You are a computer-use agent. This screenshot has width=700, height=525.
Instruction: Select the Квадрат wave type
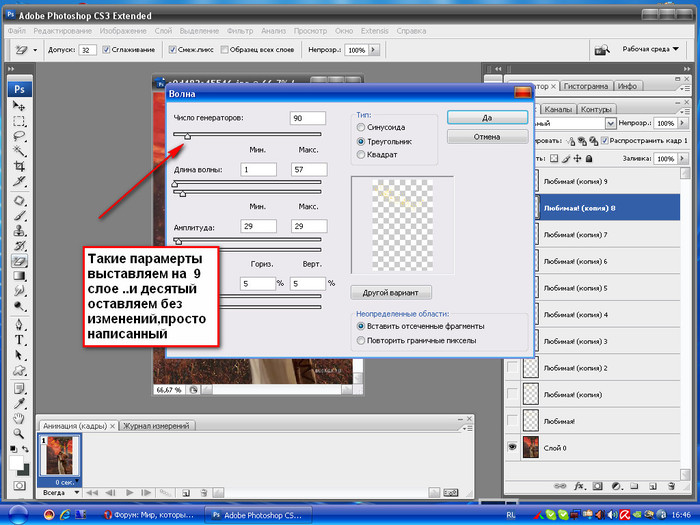point(361,154)
